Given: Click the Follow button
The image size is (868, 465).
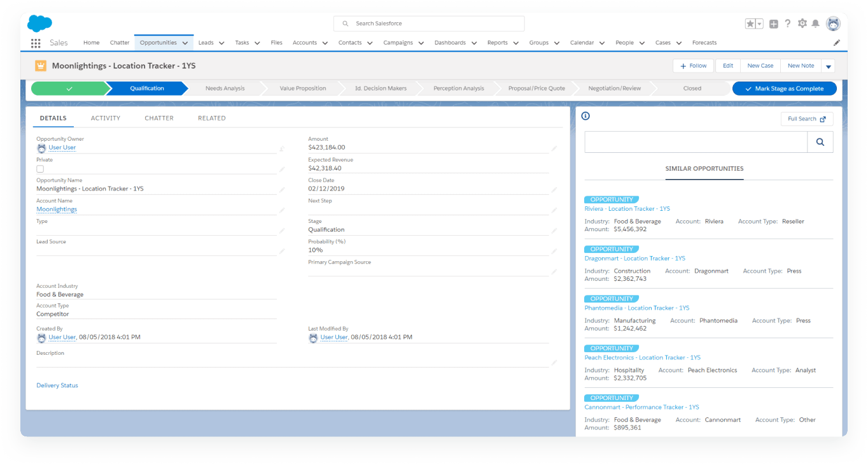Looking at the screenshot, I should click(x=694, y=66).
